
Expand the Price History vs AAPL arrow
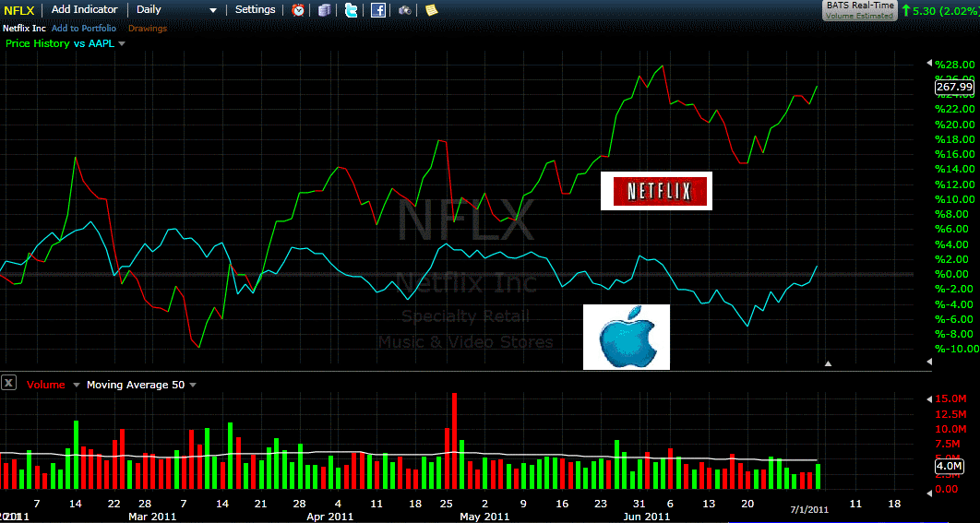pyautogui.click(x=121, y=43)
